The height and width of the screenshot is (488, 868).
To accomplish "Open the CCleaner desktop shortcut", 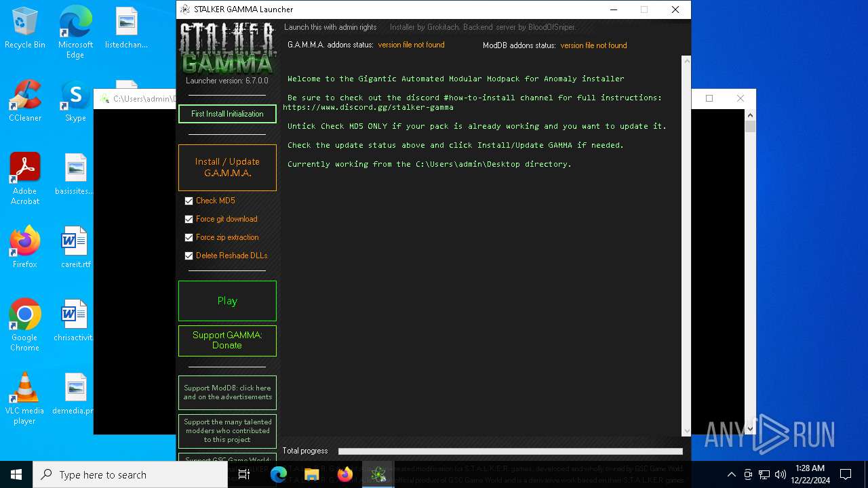I will [x=25, y=102].
